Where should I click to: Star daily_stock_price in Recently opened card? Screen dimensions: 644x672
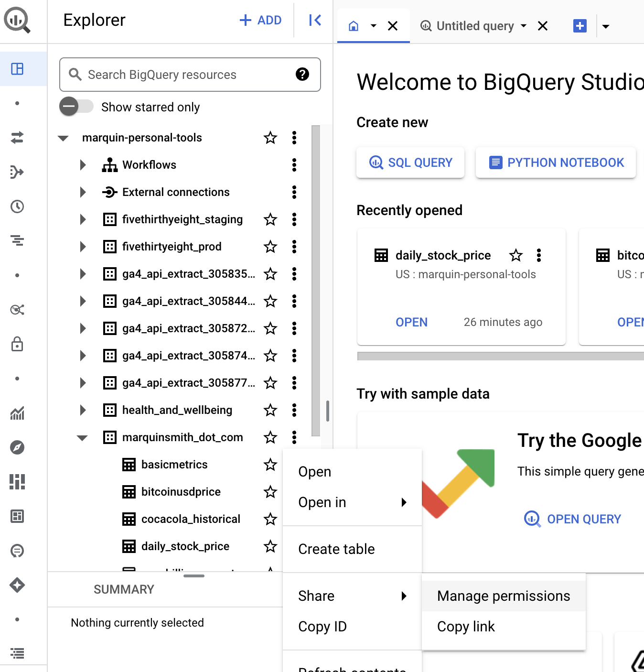(516, 255)
